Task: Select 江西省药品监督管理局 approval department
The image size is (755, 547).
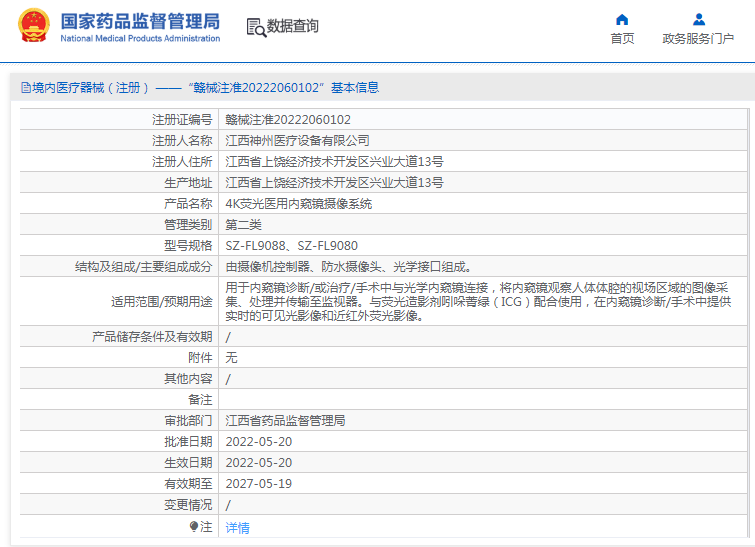Action: [x=285, y=420]
